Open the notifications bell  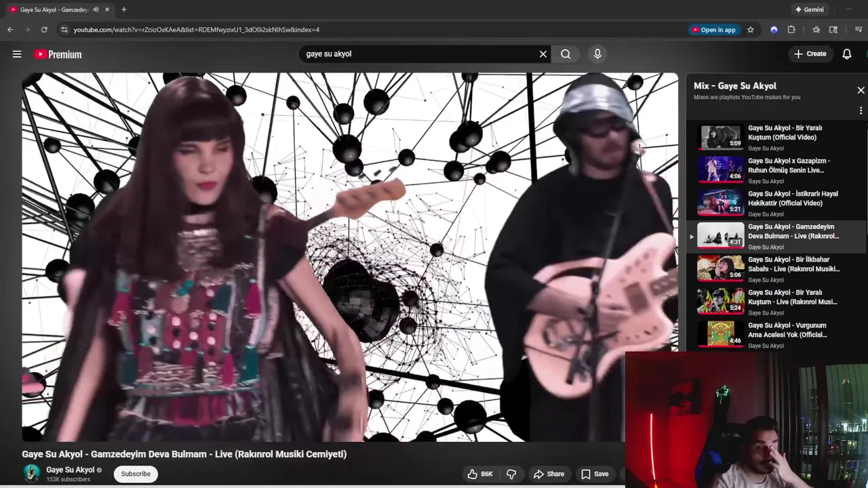coord(847,54)
